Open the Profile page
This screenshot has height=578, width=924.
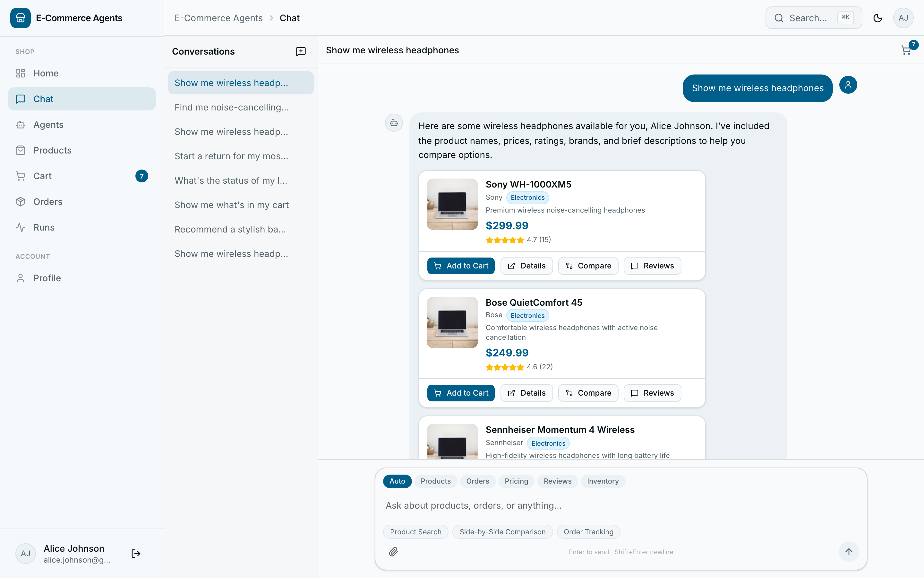click(82, 278)
